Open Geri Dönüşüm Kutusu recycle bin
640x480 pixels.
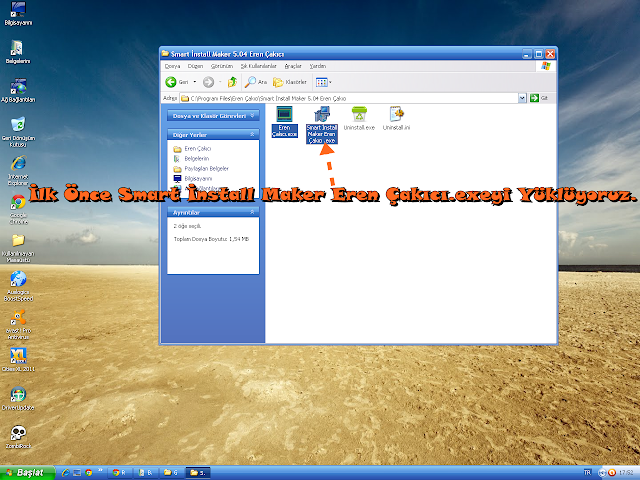coord(18,132)
